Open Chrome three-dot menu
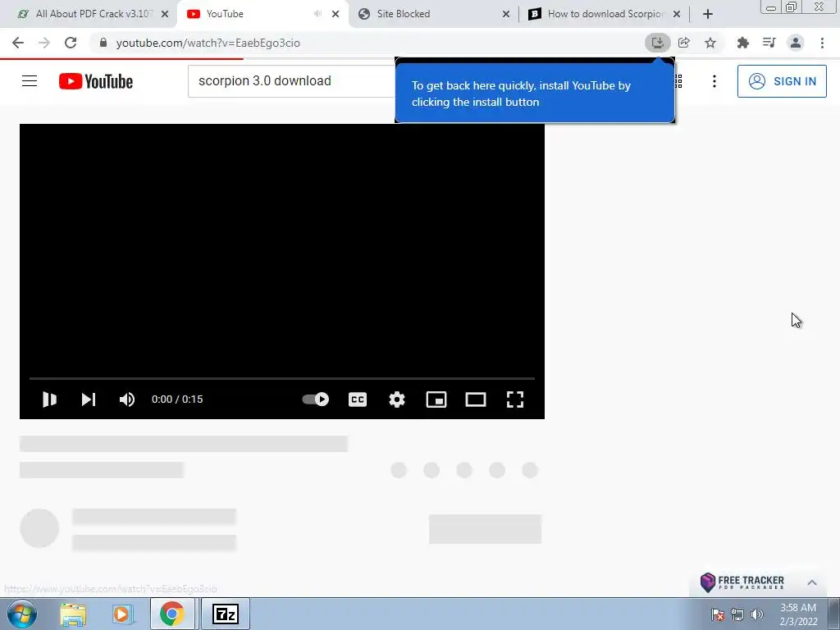Viewport: 840px width, 630px height. tap(822, 43)
